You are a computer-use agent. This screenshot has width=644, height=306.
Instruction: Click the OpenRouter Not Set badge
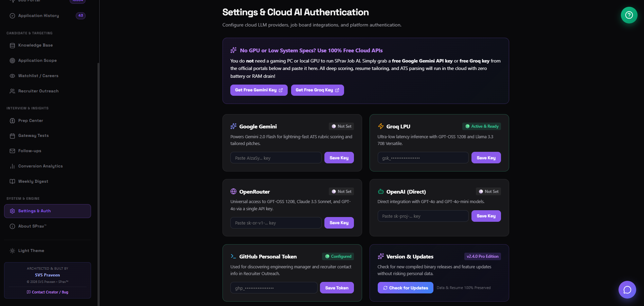click(x=341, y=192)
